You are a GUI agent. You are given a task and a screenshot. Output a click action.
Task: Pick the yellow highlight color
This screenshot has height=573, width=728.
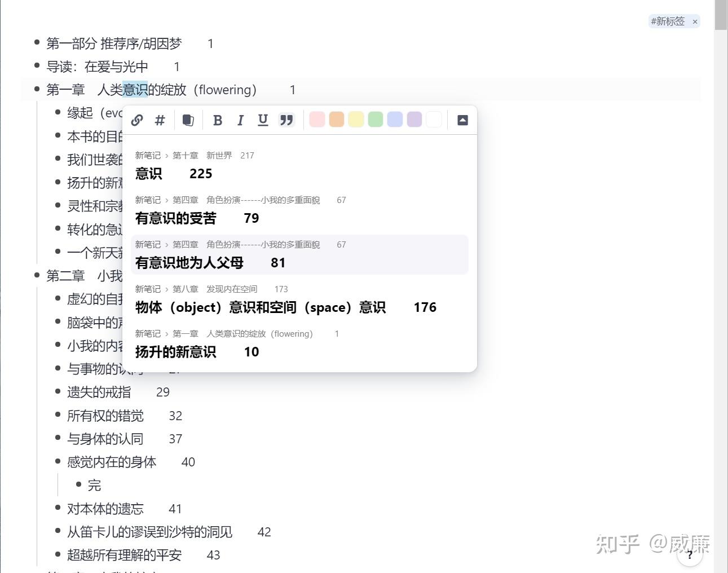[356, 120]
